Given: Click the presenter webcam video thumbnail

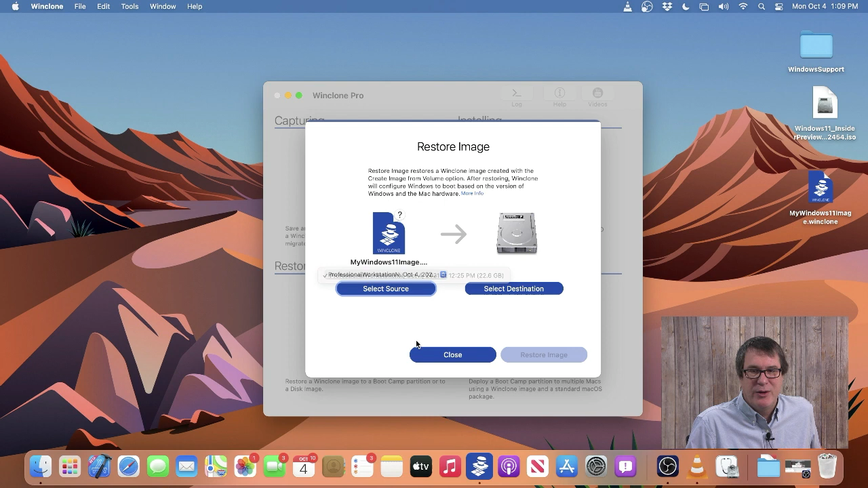Looking at the screenshot, I should pos(754,383).
